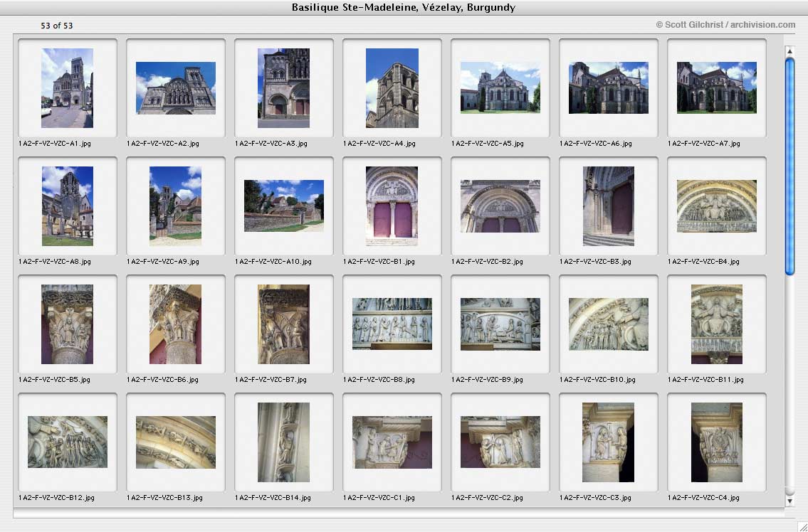The width and height of the screenshot is (808, 532).
Task: Open portal image 1A2-F-VZ-VZC-B1.jpg
Action: (392, 206)
